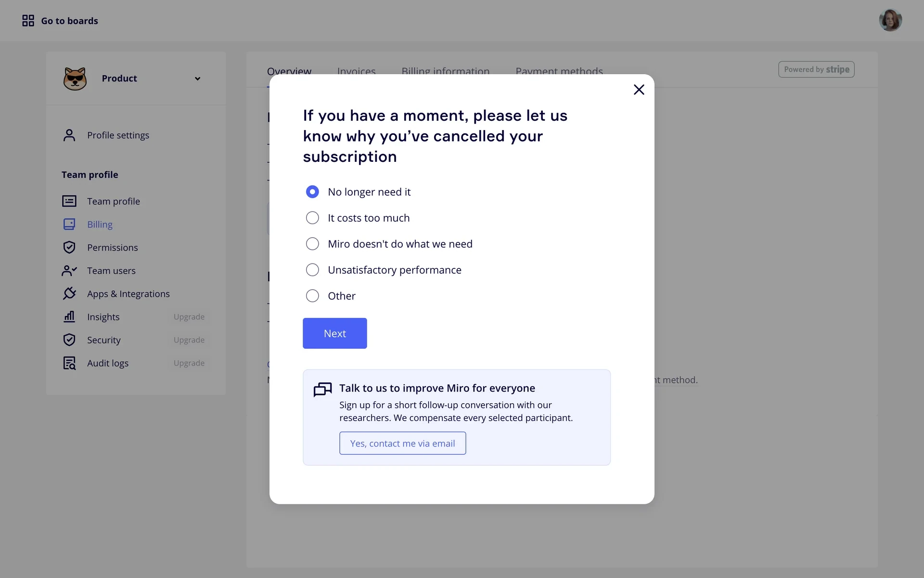Click the Insights chart icon

69,316
